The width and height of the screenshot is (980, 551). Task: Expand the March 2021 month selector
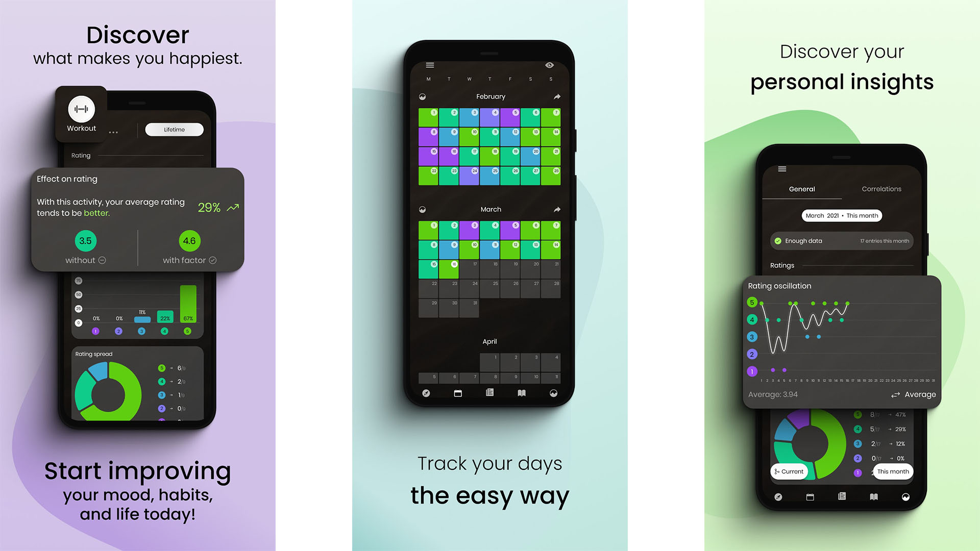click(x=843, y=215)
